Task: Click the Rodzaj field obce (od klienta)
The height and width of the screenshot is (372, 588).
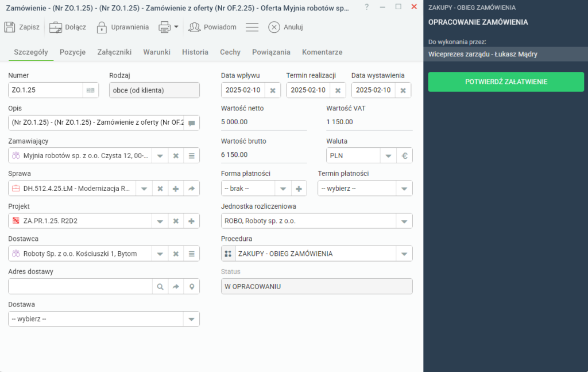Action: click(x=154, y=90)
